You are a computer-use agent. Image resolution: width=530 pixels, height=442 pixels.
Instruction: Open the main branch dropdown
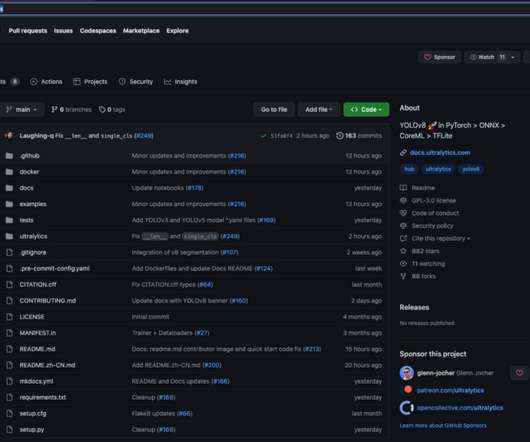pos(22,109)
